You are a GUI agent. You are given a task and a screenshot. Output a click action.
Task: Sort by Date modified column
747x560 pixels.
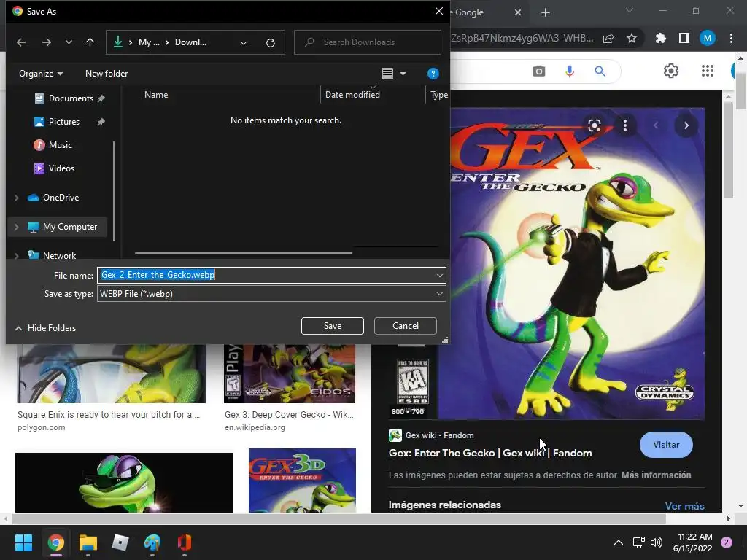(x=352, y=95)
